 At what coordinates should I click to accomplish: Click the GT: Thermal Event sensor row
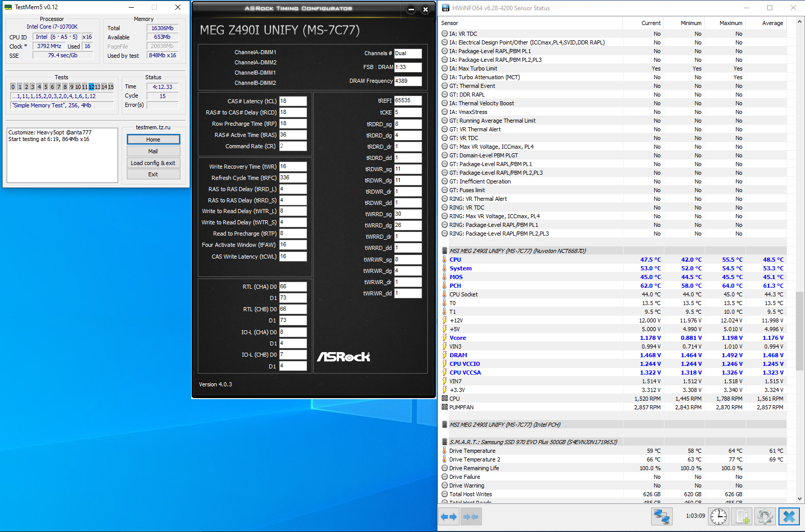(x=612, y=86)
